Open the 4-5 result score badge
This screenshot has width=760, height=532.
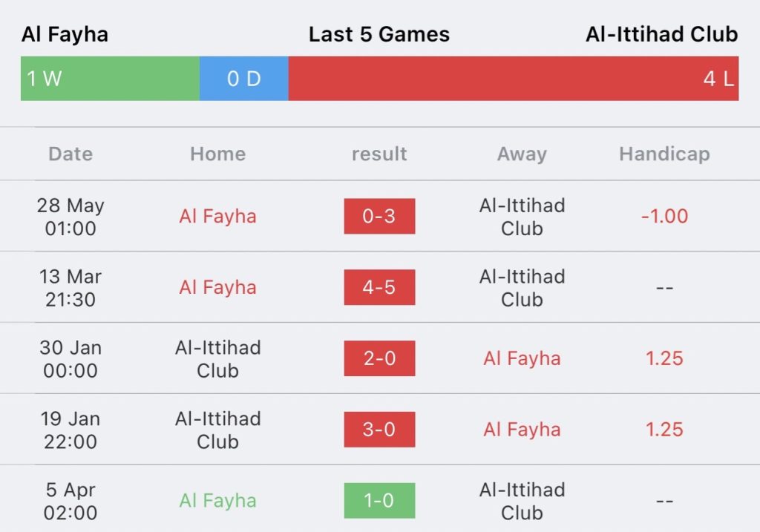tap(379, 288)
